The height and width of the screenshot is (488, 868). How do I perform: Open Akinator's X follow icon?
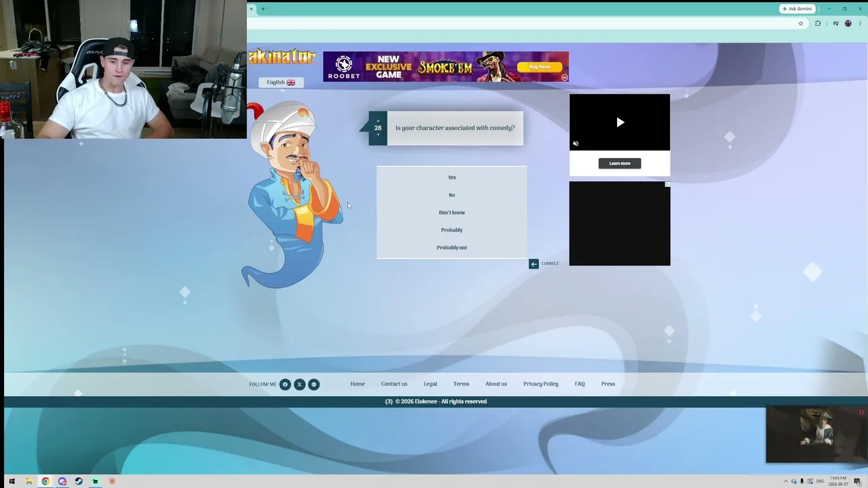tap(299, 384)
